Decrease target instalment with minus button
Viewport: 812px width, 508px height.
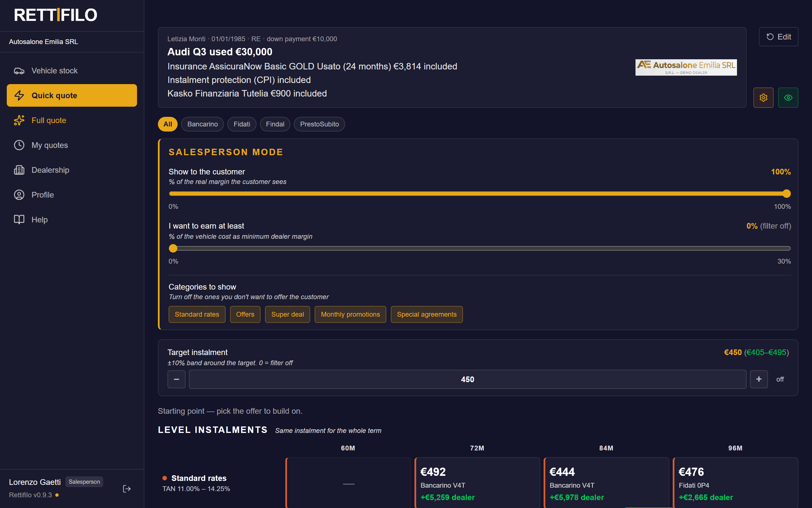click(176, 379)
